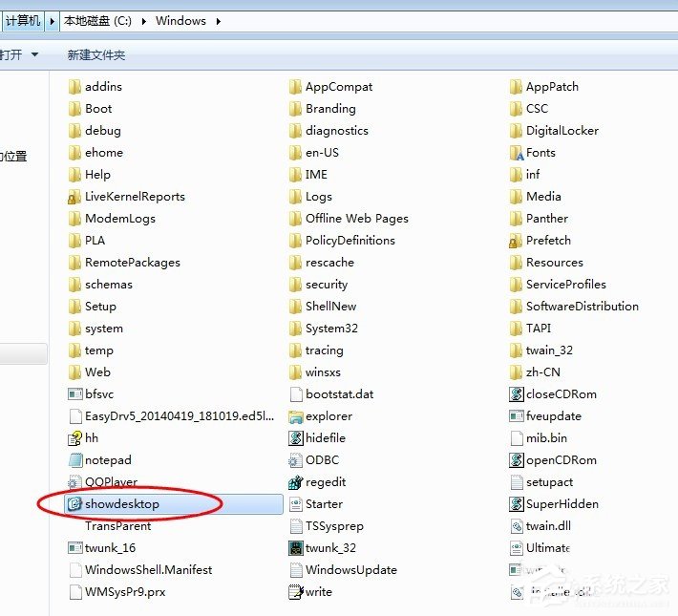Click the notepad application icon

(75, 459)
